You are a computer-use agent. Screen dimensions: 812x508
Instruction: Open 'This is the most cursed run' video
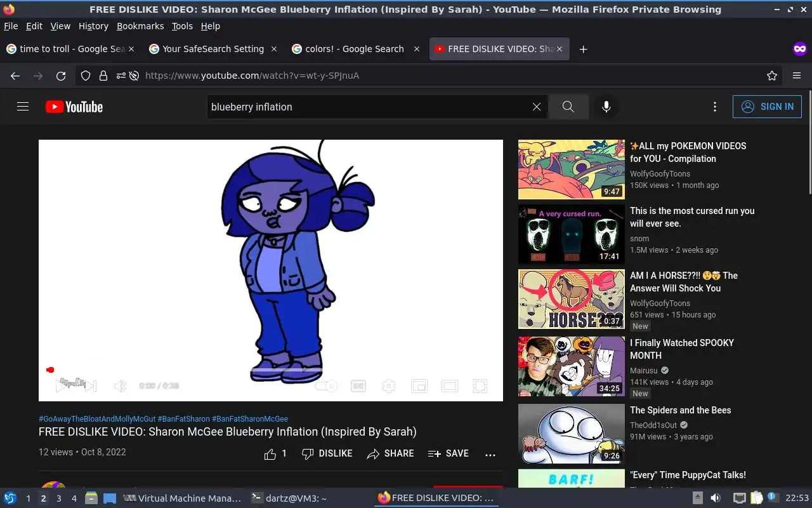coord(692,217)
